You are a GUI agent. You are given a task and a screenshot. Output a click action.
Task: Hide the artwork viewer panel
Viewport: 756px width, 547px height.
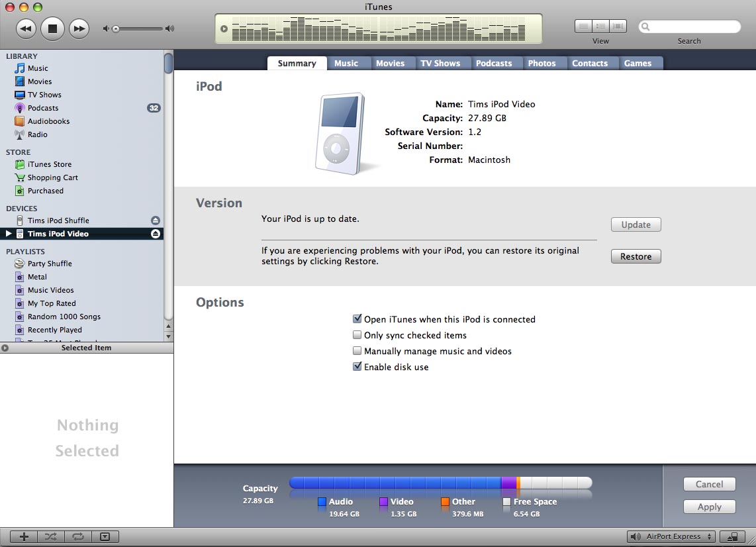coord(105,536)
